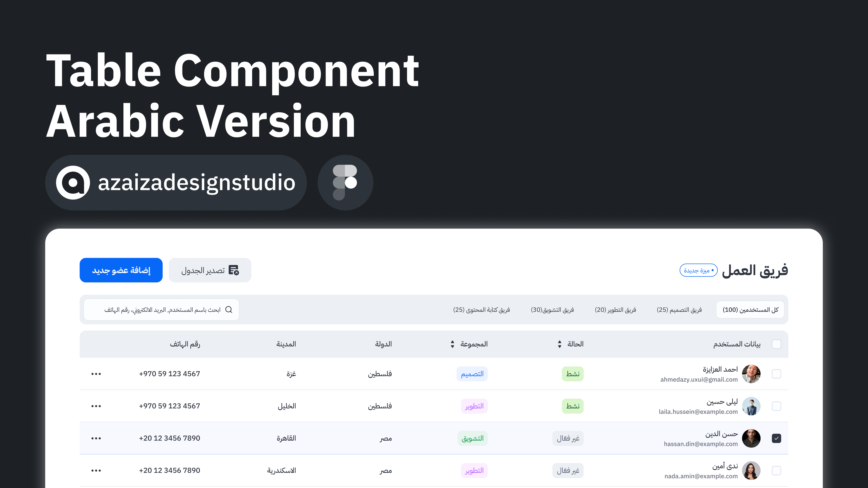
Task: Switch to the فريق التسويق (30) tab
Action: click(552, 310)
